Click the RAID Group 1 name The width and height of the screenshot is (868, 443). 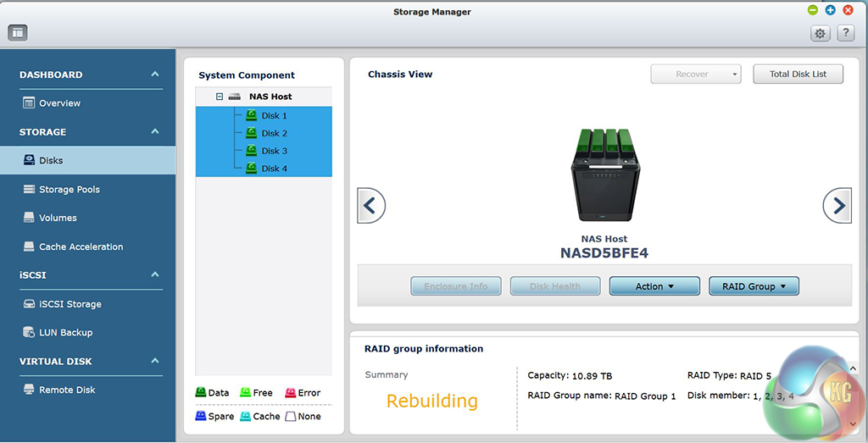pos(645,396)
